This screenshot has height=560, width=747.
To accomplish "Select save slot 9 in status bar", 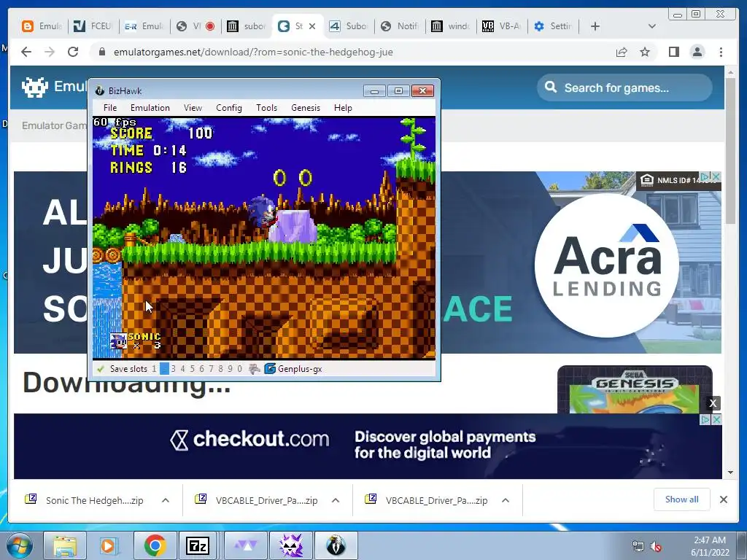I will pos(230,368).
